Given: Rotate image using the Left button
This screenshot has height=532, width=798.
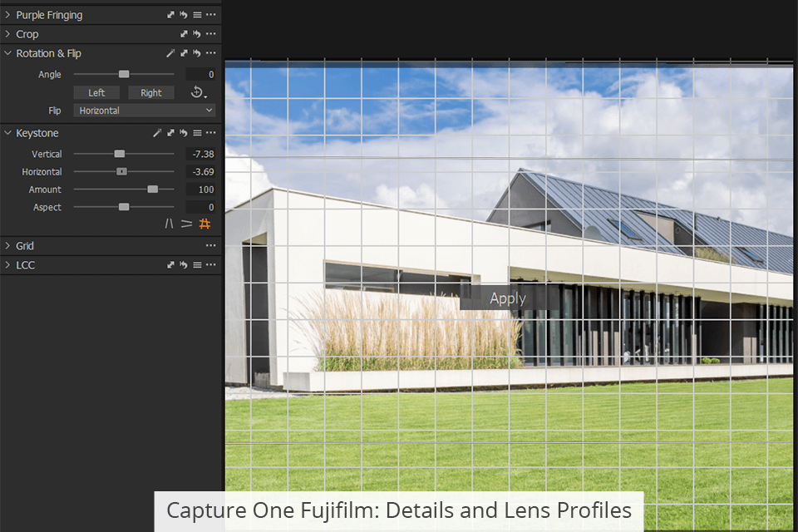Looking at the screenshot, I should pos(96,92).
